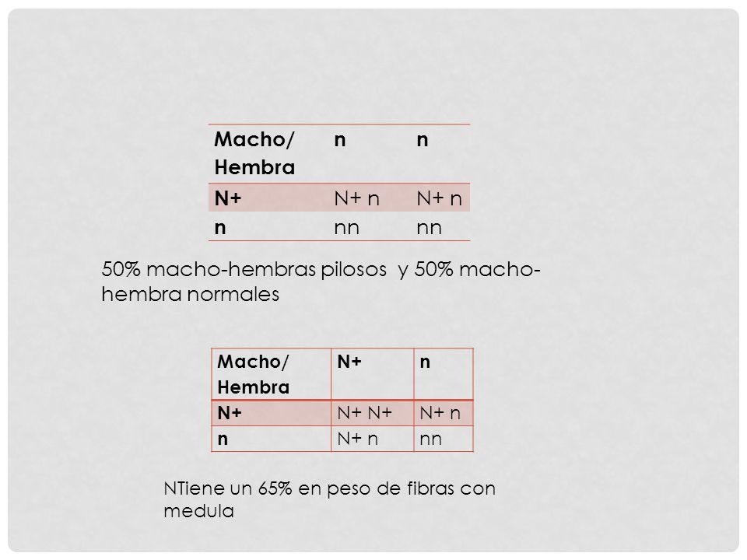Click the 'n' row label in bottom table
The width and height of the screenshot is (747, 560).
pos(272,439)
